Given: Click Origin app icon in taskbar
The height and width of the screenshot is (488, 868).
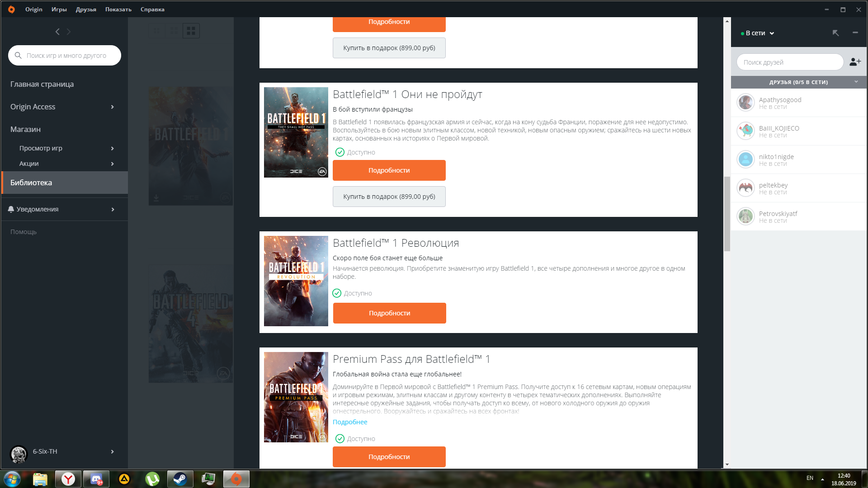Looking at the screenshot, I should pos(236,479).
